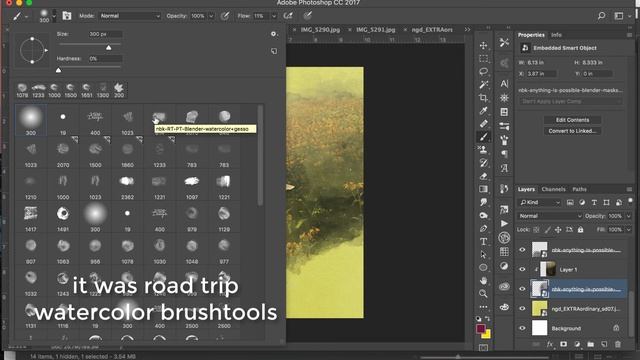Add a layer mask to the layer
The width and height of the screenshot is (640, 360).
click(x=563, y=344)
